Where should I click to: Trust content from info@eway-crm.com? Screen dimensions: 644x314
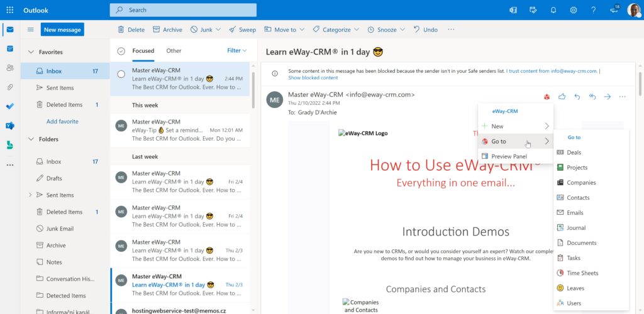552,71
